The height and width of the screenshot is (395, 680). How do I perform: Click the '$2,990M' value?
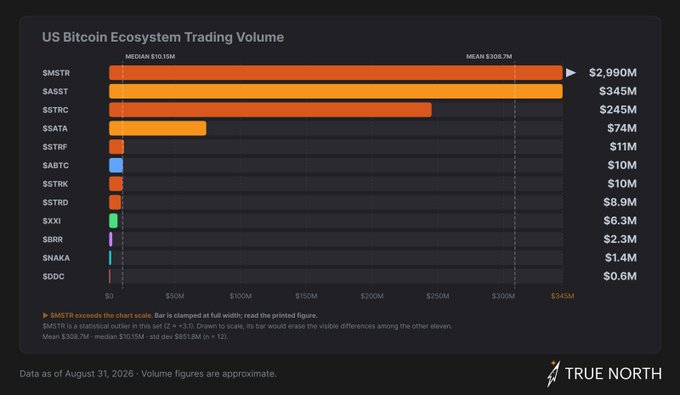click(613, 73)
